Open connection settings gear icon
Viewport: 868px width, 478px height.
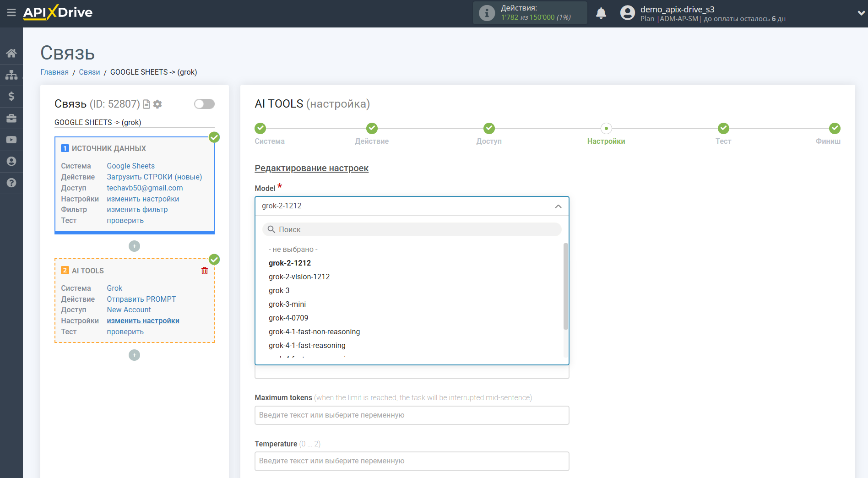tap(158, 104)
